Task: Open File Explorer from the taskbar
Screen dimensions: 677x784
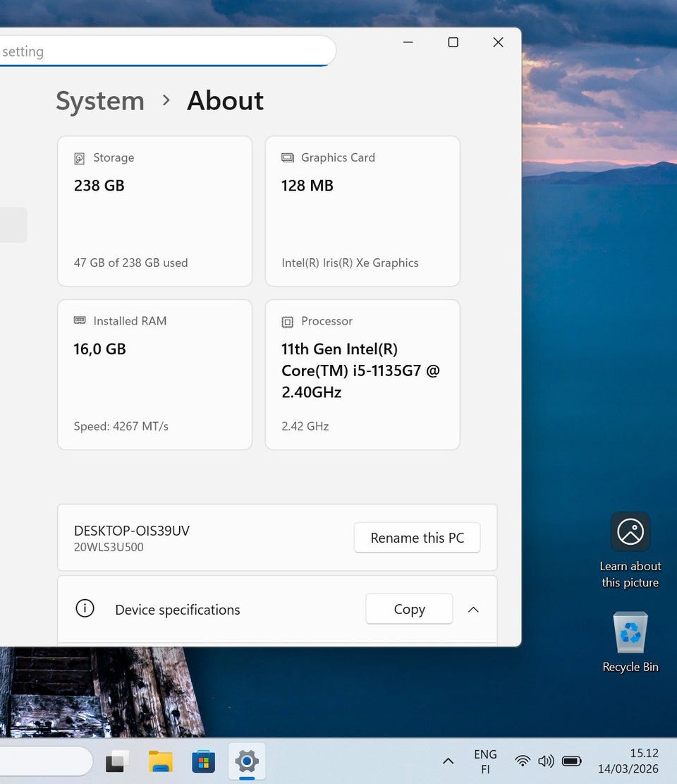Action: point(160,761)
